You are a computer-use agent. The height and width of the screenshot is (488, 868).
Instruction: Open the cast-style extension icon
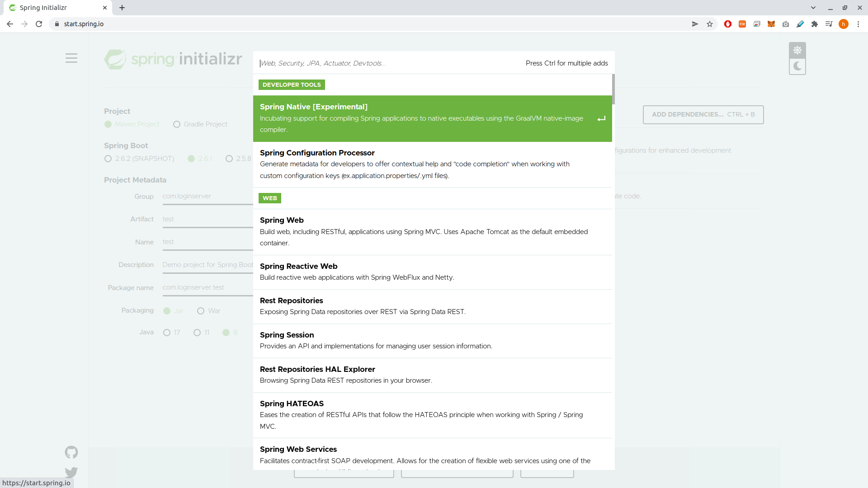point(757,24)
